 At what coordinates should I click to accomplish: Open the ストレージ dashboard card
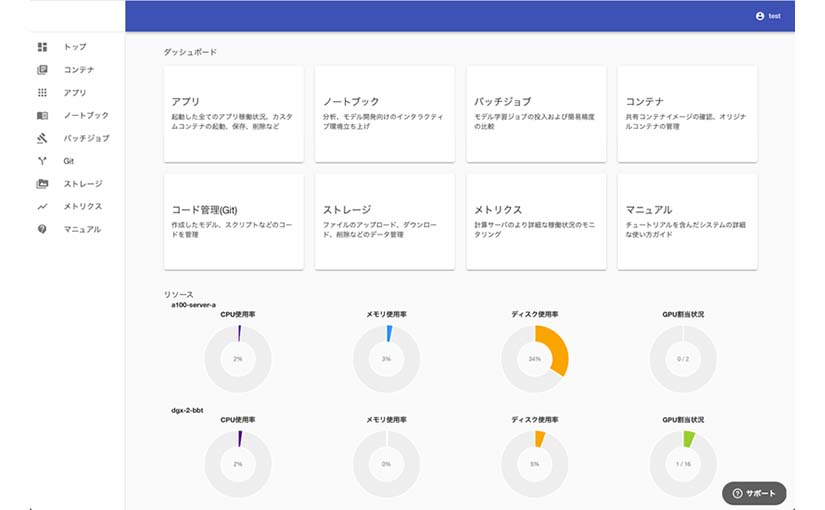click(384, 221)
